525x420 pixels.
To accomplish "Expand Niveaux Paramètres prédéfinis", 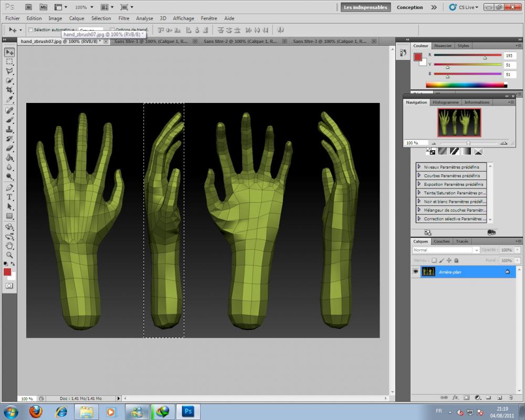I will 419,167.
